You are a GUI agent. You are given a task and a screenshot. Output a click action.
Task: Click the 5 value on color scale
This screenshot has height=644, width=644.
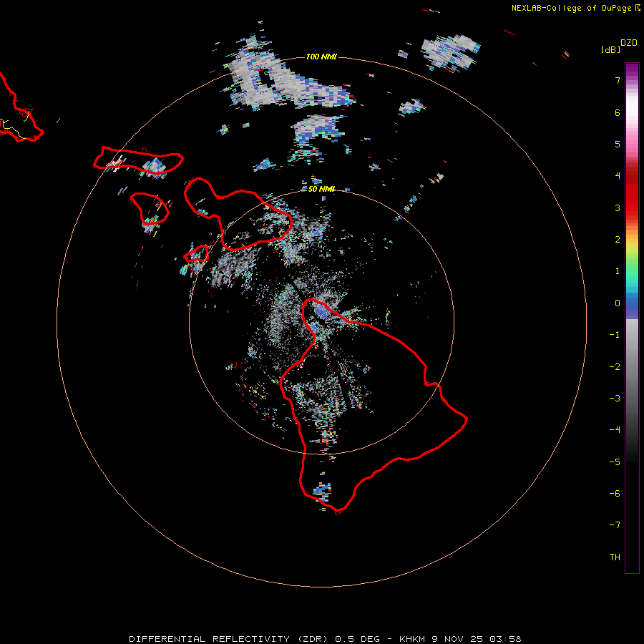[x=618, y=144]
